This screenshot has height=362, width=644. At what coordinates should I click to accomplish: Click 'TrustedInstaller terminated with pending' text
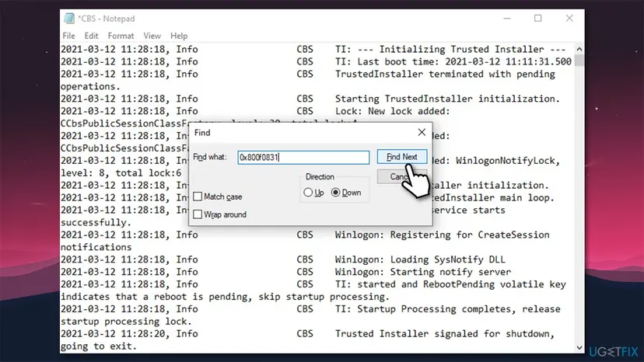pyautogui.click(x=445, y=75)
